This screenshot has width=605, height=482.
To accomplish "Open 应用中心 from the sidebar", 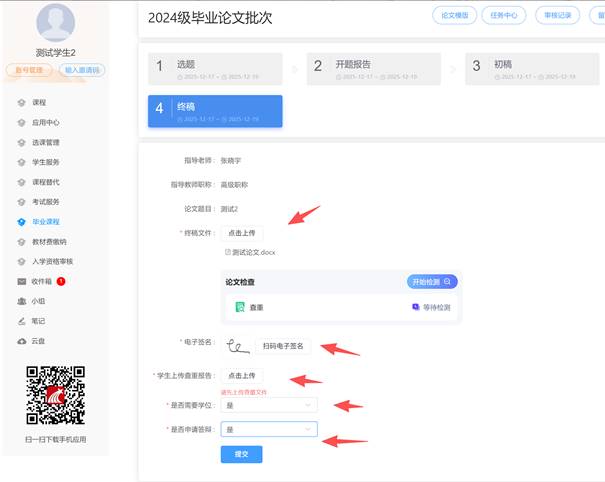I will click(x=21, y=123).
